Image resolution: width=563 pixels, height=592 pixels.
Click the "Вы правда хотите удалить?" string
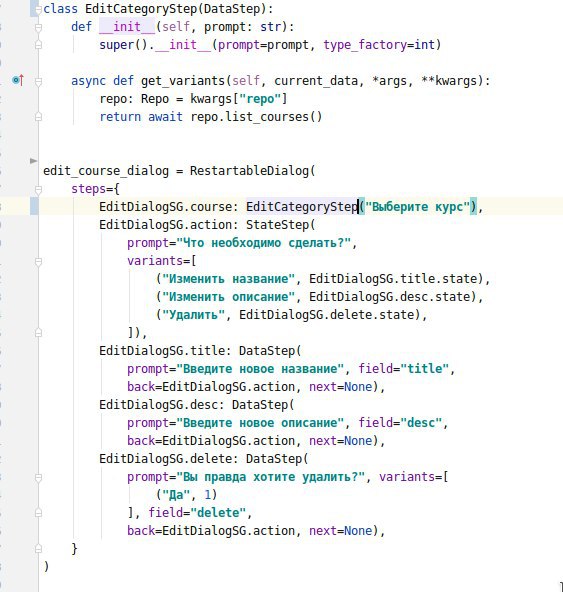click(x=271, y=477)
